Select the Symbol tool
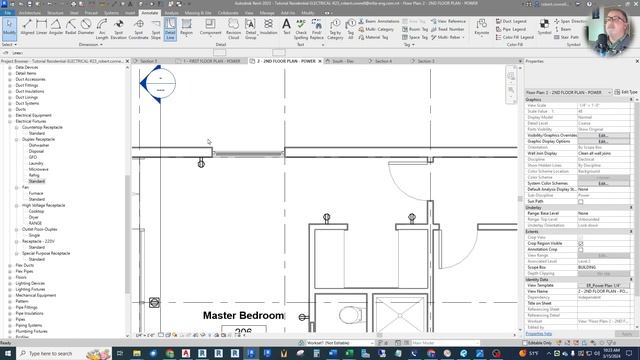This screenshot has width=640, height=360. tap(544, 27)
